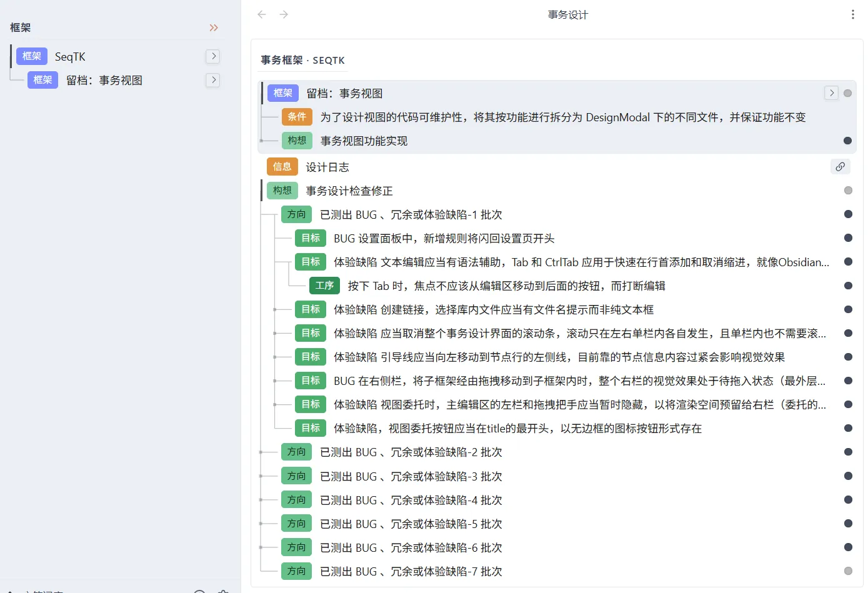Click the 目标 badge of 取消整个事务设计界面的滚动条 row
The height and width of the screenshot is (593, 868).
point(311,333)
